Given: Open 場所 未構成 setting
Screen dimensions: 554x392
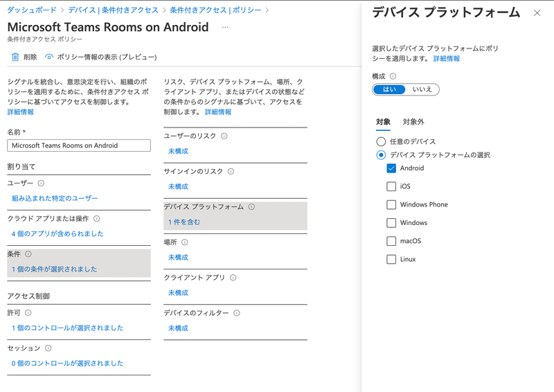Looking at the screenshot, I should coord(178,258).
